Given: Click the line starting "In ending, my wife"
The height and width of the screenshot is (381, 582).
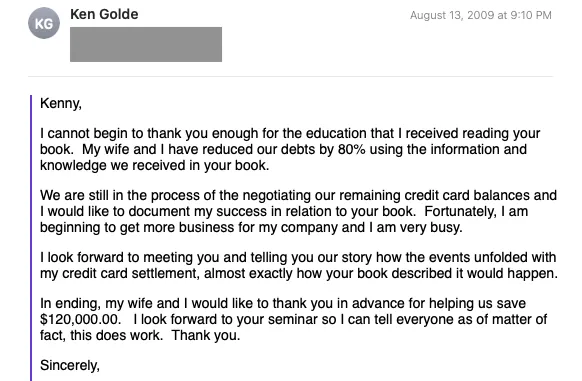Looking at the screenshot, I should coord(283,303).
